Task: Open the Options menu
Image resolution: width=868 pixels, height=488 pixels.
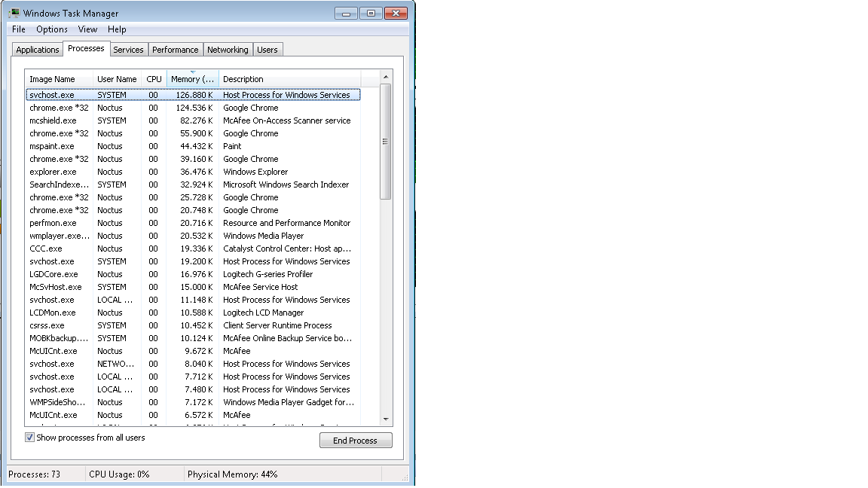Action: click(52, 29)
